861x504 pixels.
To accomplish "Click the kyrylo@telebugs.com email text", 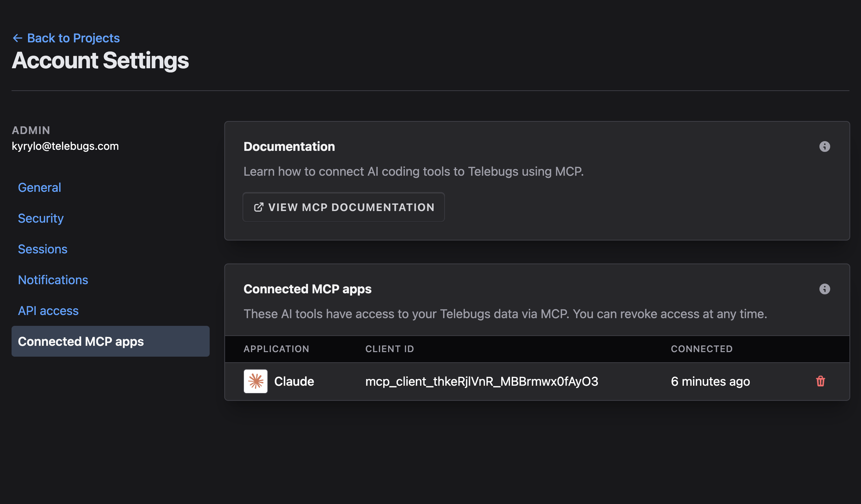I will click(x=65, y=146).
